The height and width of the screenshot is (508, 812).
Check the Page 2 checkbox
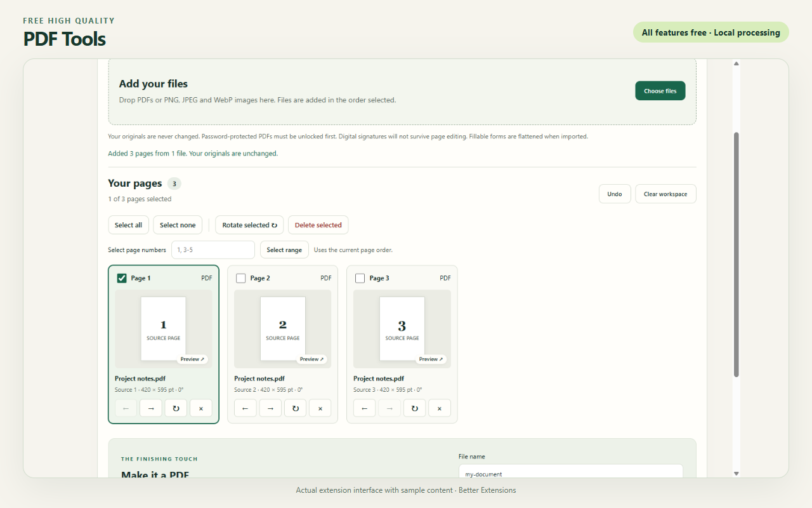[x=241, y=278]
